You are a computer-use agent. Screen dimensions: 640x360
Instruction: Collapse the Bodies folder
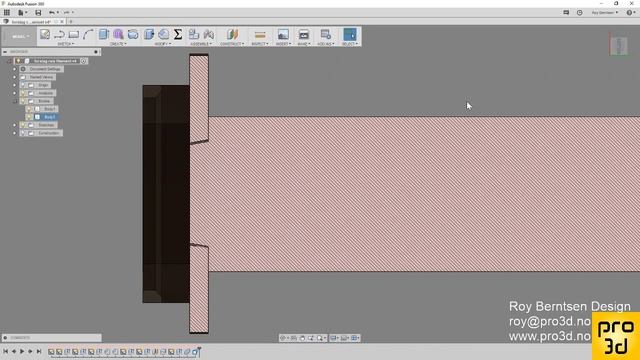[x=15, y=101]
